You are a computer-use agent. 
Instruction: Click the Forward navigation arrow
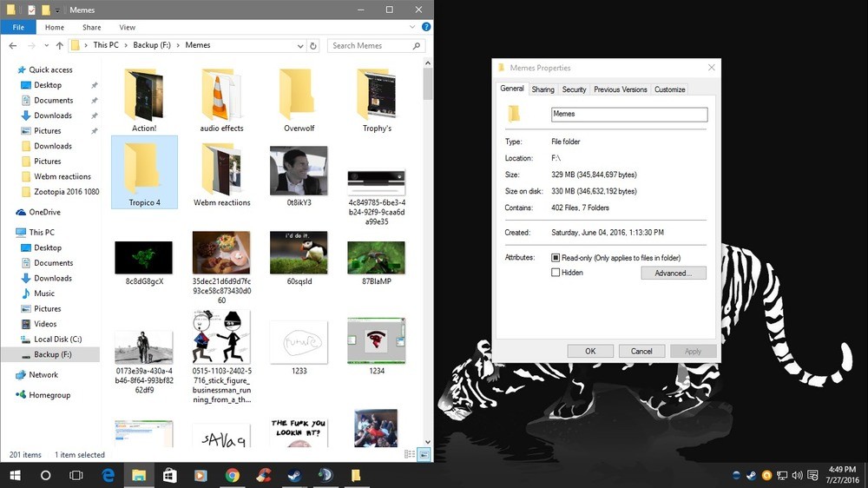[x=31, y=45]
